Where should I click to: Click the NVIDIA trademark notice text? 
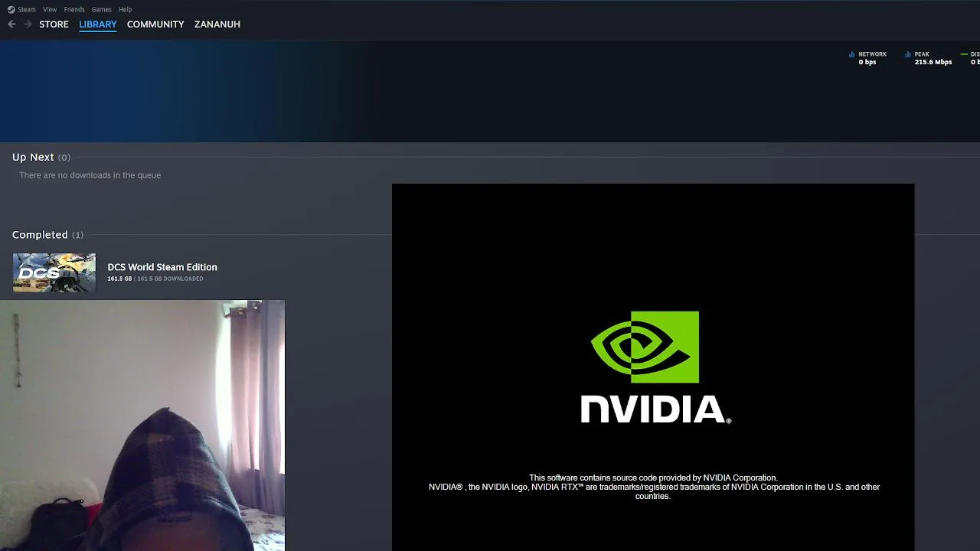[x=654, y=487]
